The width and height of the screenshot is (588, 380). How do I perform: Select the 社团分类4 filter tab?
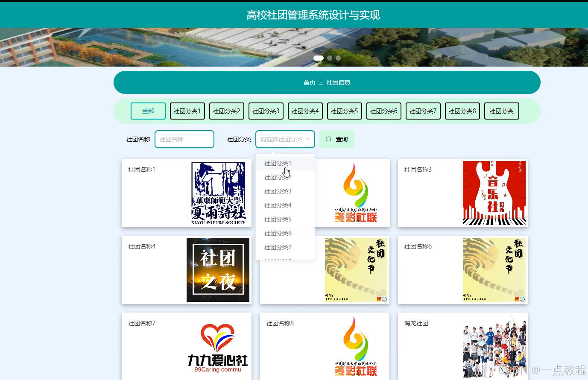[305, 111]
